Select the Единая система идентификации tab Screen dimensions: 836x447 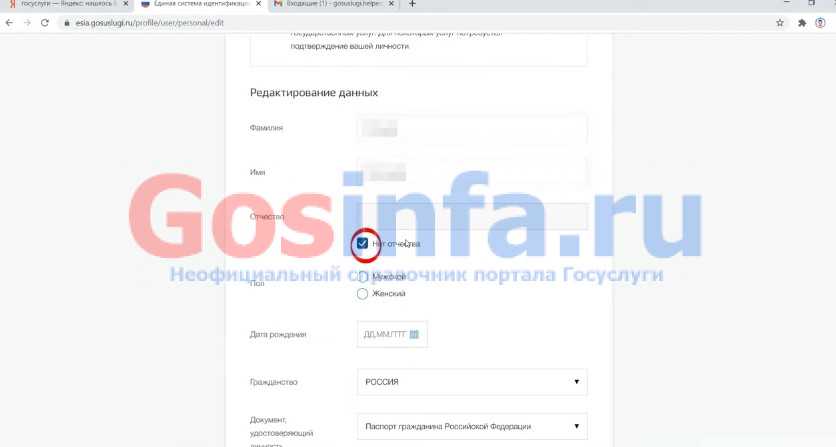195,5
